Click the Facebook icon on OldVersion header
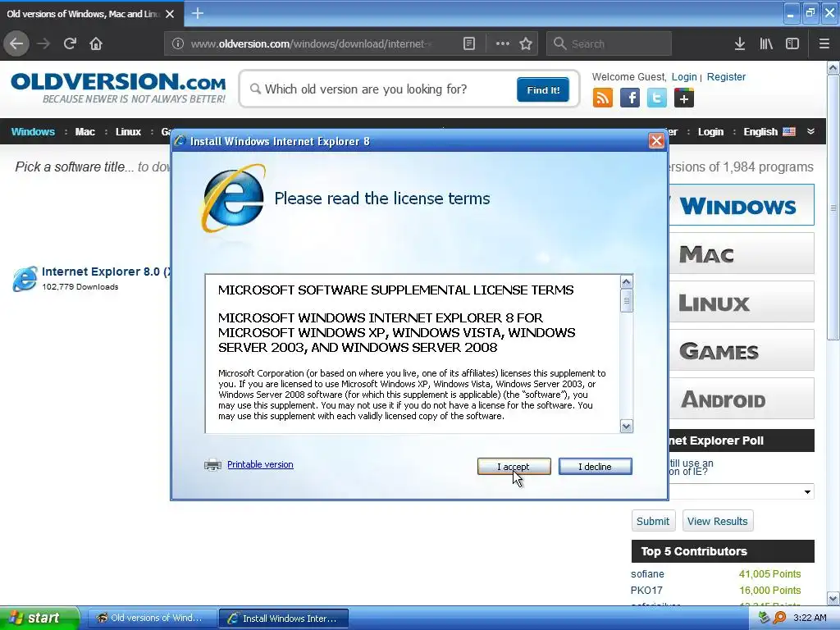 [630, 98]
